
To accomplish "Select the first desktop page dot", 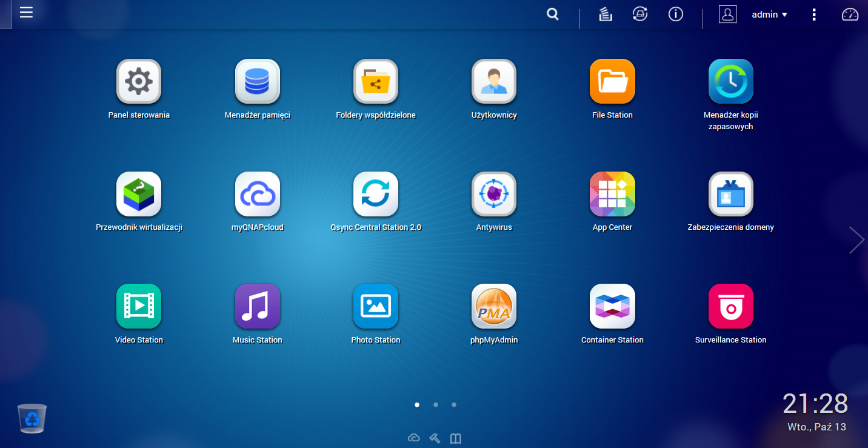I will (x=417, y=404).
